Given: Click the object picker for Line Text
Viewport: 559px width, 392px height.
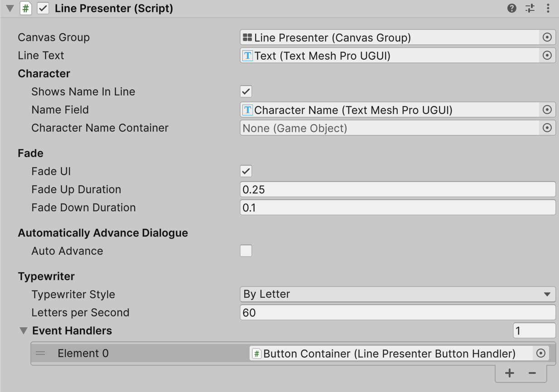Looking at the screenshot, I should (547, 56).
